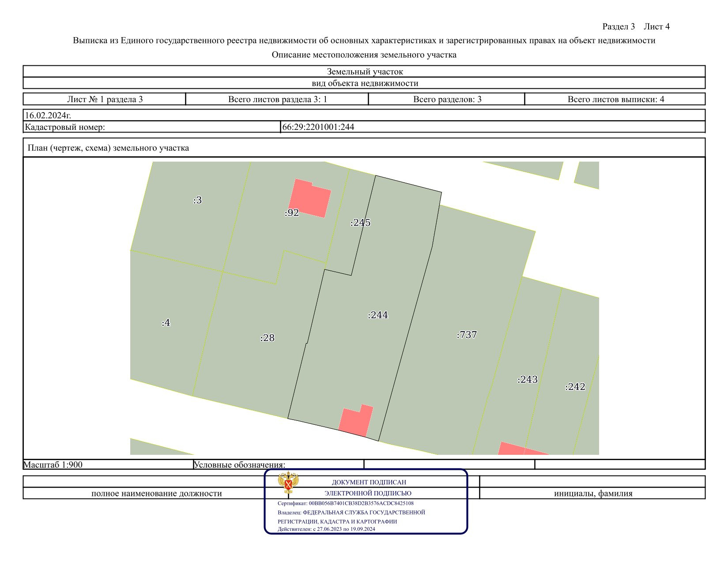Screen dimensions: 728x563
Task: Click 'полное наименование должности' caption
Action: (157, 493)
